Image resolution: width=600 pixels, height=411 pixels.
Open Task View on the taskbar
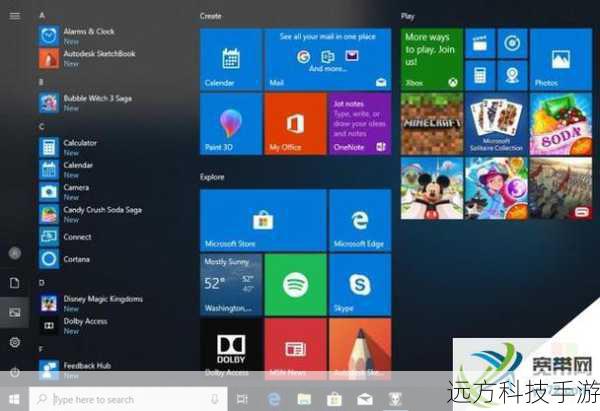pos(242,400)
